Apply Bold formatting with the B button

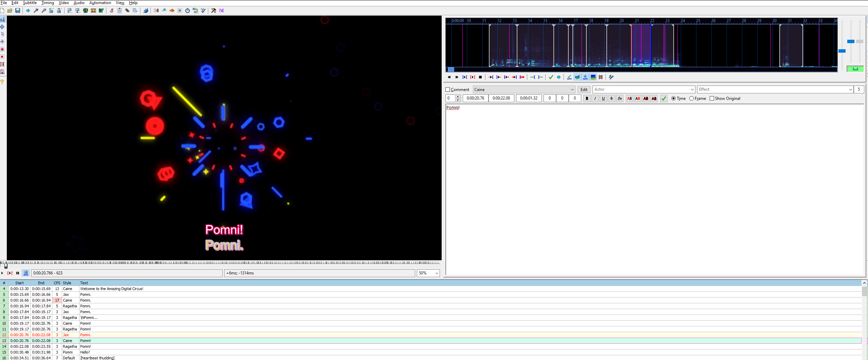[587, 98]
